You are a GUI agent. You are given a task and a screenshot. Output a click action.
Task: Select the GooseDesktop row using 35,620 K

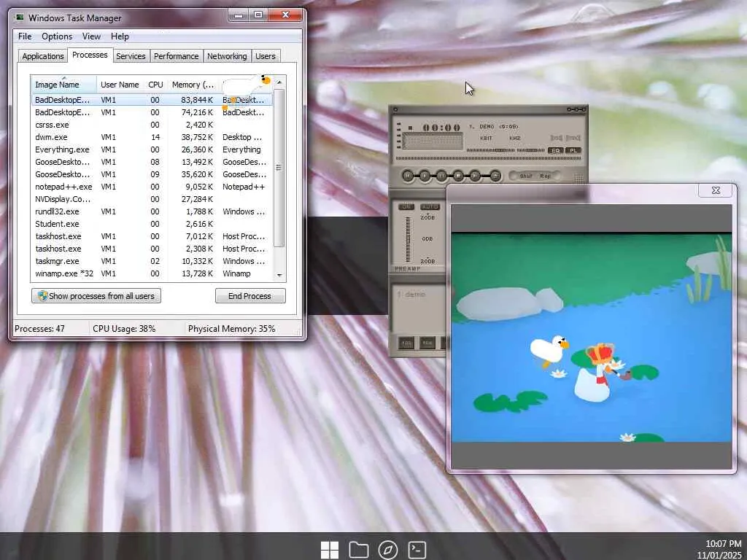click(152, 174)
